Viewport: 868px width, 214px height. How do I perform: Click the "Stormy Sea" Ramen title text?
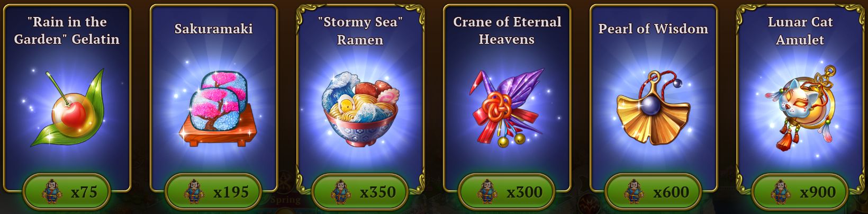[360, 31]
